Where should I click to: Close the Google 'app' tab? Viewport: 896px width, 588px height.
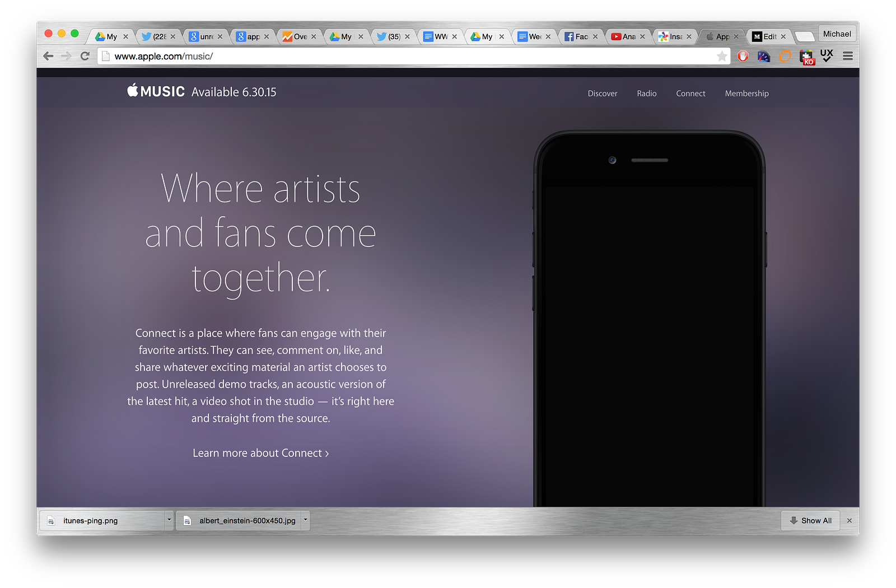coord(267,37)
